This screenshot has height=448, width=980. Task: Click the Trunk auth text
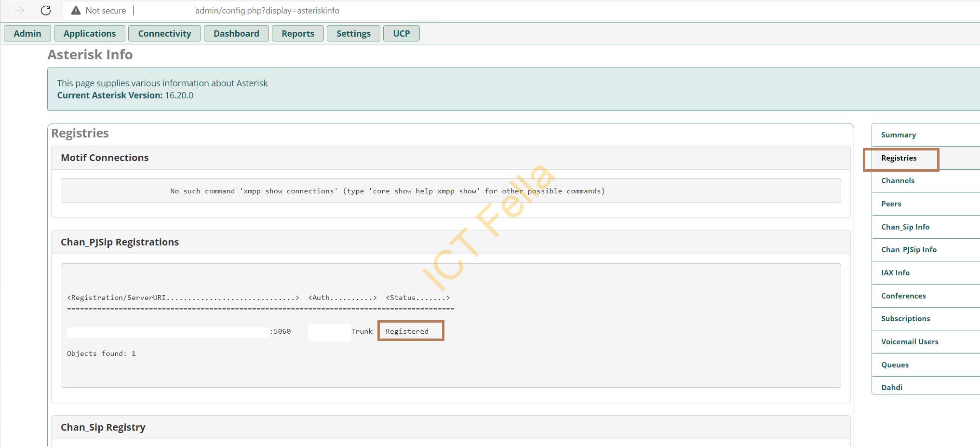[362, 331]
